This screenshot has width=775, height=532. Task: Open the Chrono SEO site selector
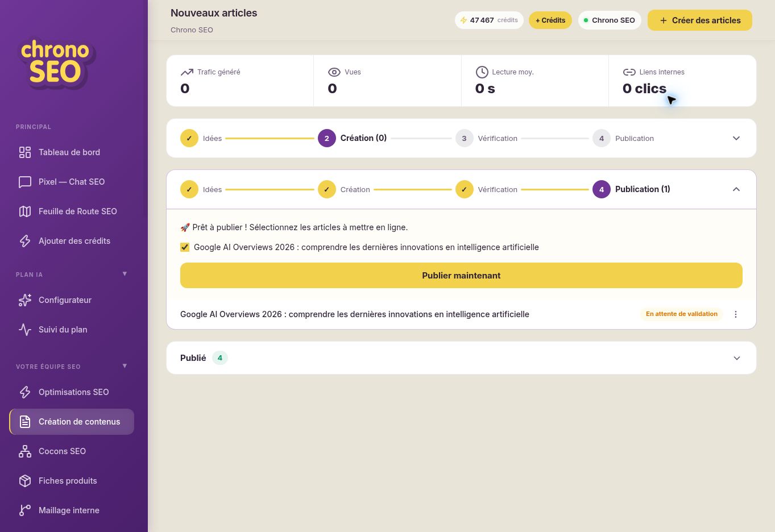[x=610, y=20]
